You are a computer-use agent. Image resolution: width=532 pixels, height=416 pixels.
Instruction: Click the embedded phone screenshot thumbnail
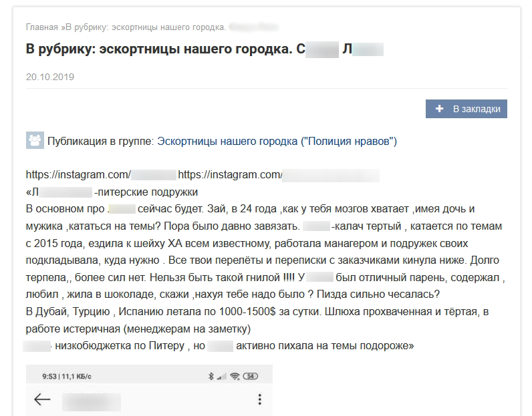click(149, 390)
